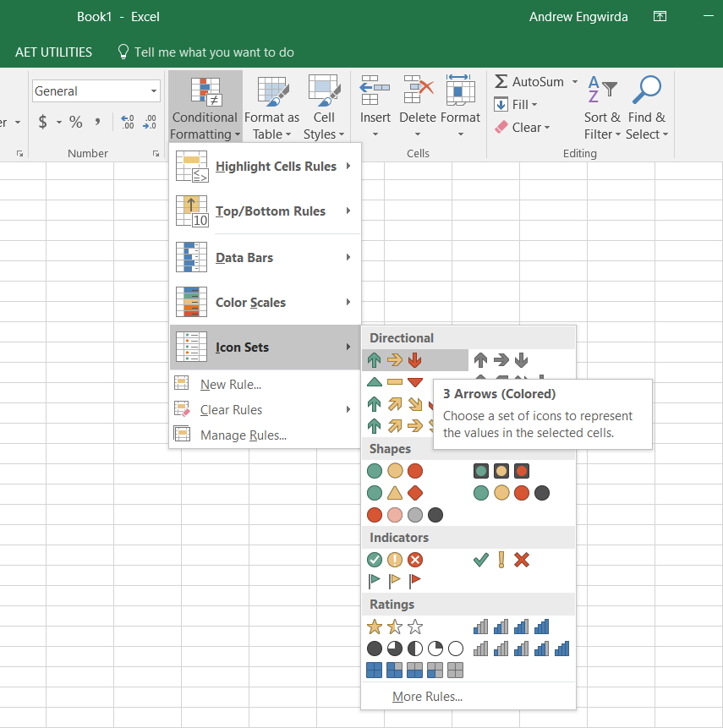
Task: Choose the 3 Traffic Lights icon set
Action: click(395, 470)
